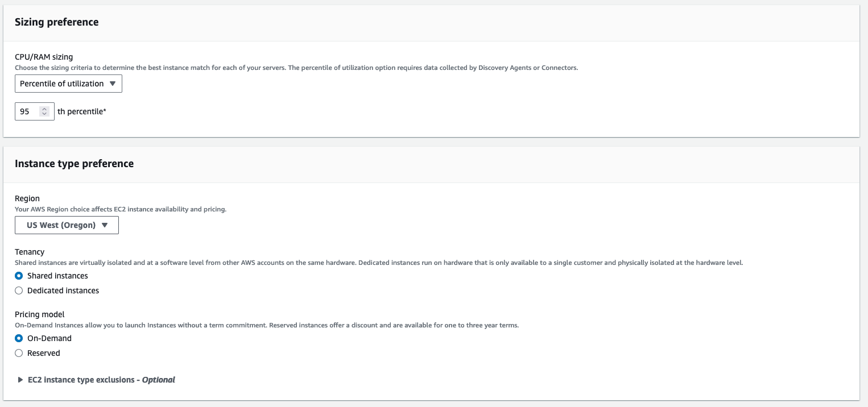
Task: Open the CPU/RAM sizing dropdown
Action: pos(68,84)
